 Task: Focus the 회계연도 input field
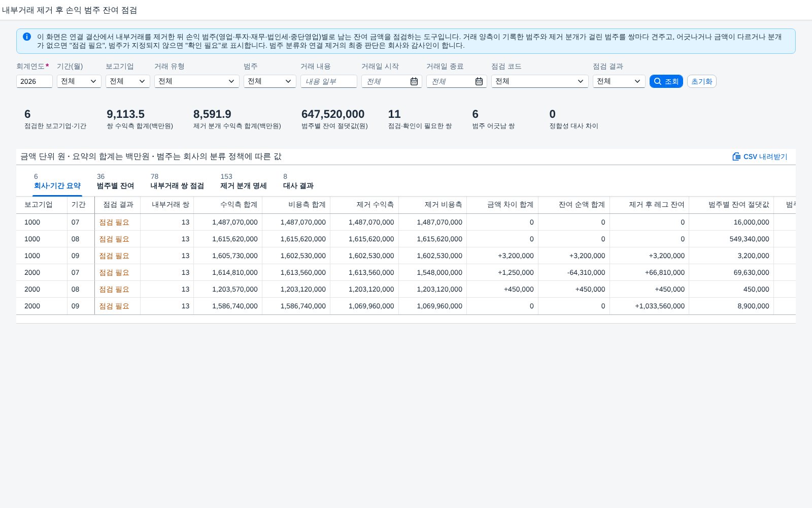click(35, 81)
